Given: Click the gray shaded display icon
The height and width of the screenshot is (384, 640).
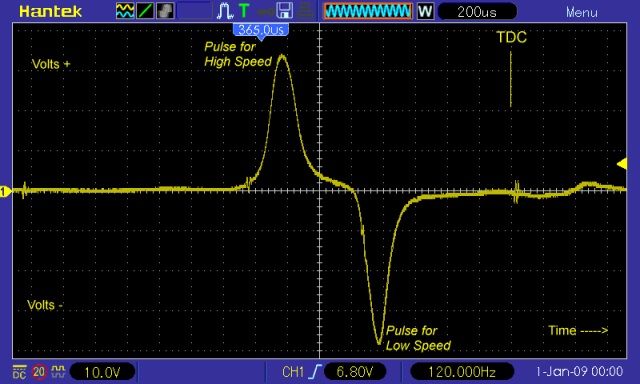Looking at the screenshot, I should [165, 11].
